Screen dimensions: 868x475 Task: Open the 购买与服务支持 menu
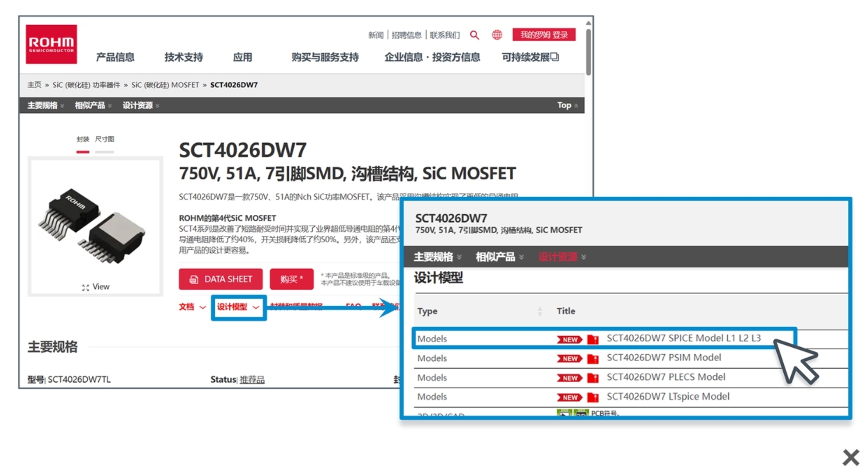point(325,57)
